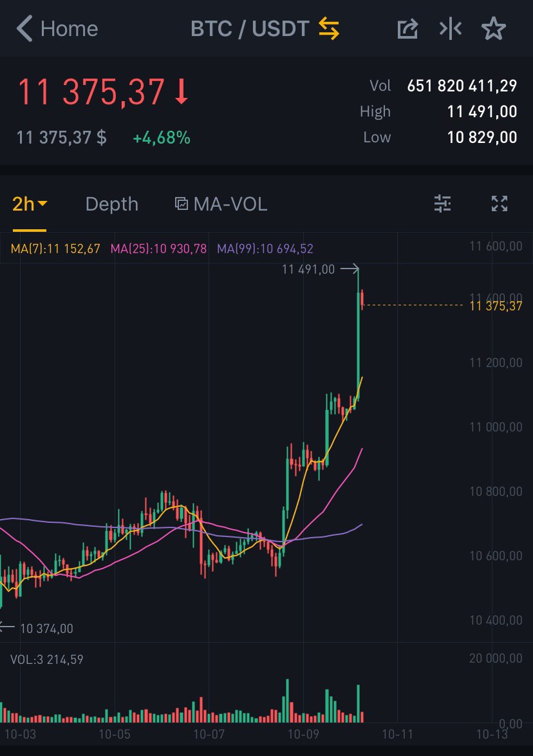The height and width of the screenshot is (756, 533).
Task: Select the MA(99) indicator label
Action: coord(265,249)
